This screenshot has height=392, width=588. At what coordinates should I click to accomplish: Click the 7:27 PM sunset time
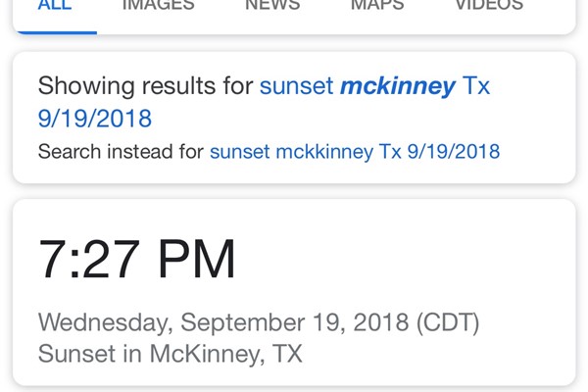(137, 259)
